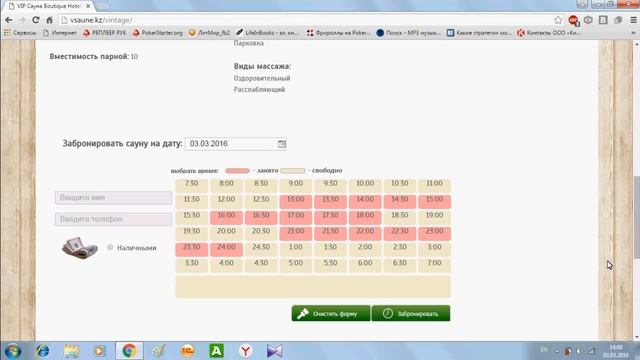Click the cash money image

80,247
